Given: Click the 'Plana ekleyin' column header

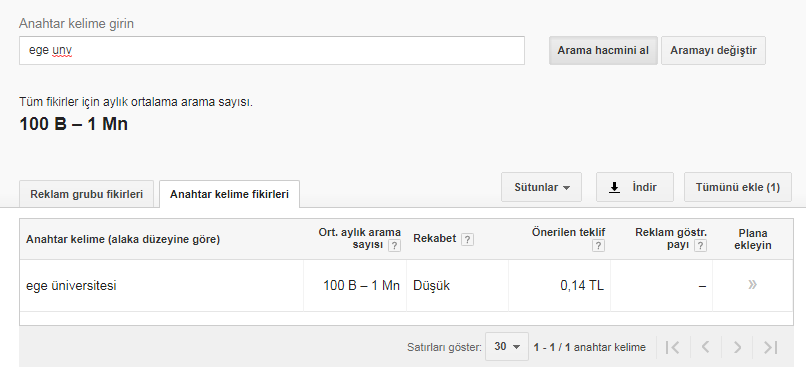Looking at the screenshot, I should (x=753, y=239).
